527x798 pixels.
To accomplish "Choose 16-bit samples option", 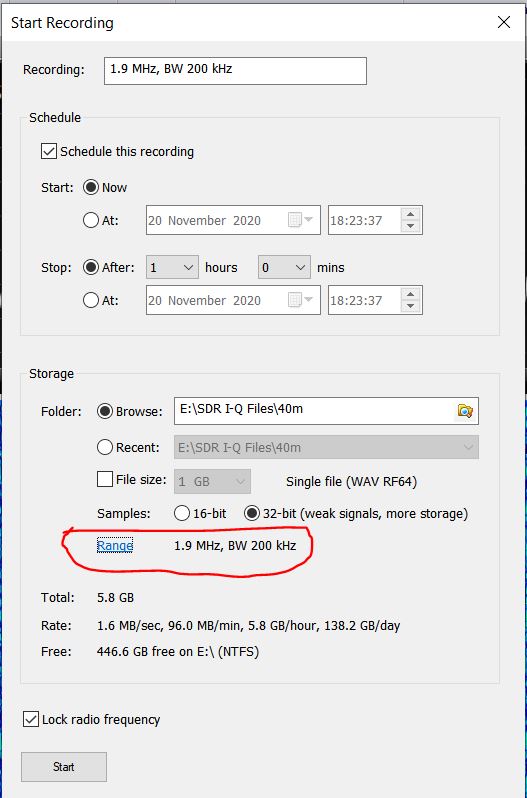I will click(x=182, y=513).
